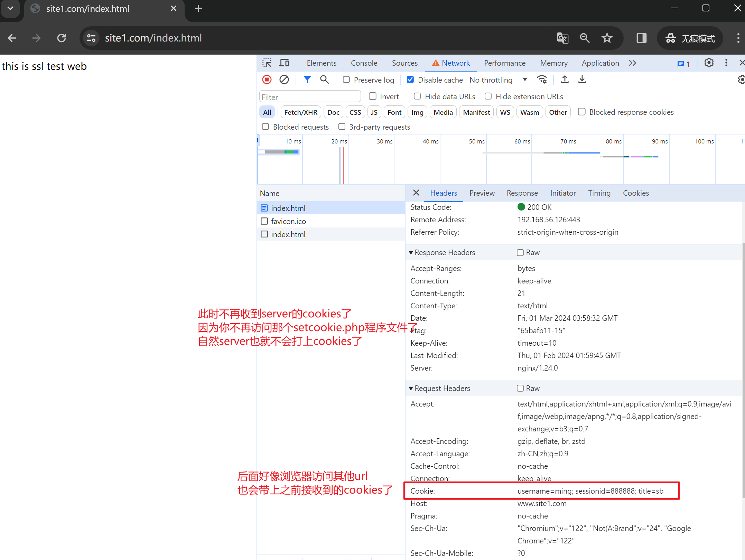Click the network Filter text field

(x=309, y=97)
